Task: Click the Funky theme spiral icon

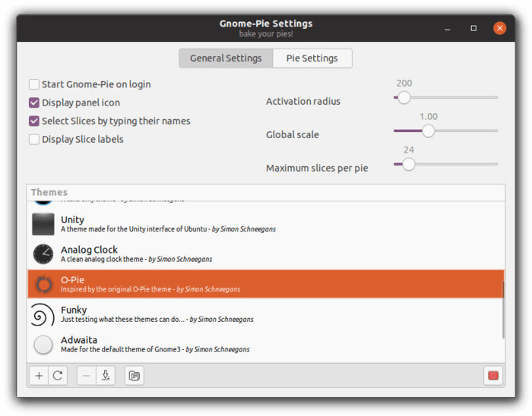Action: 43,314
